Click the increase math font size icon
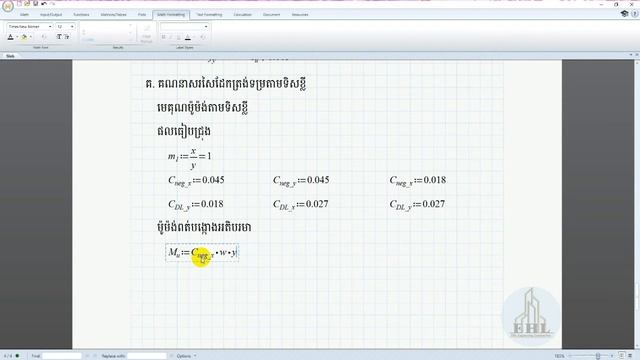The image size is (640, 360). [x=59, y=37]
